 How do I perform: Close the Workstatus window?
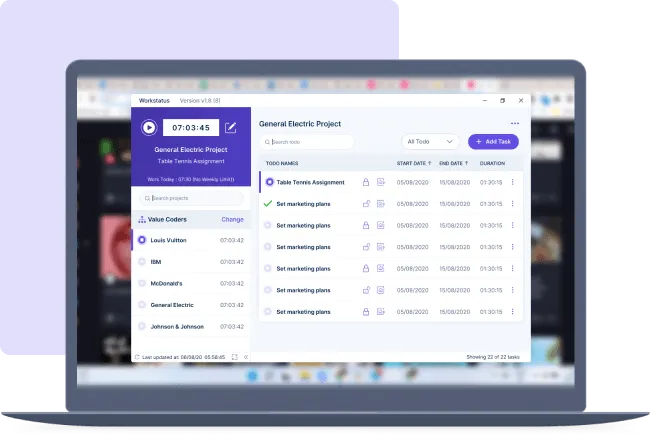pyautogui.click(x=521, y=101)
